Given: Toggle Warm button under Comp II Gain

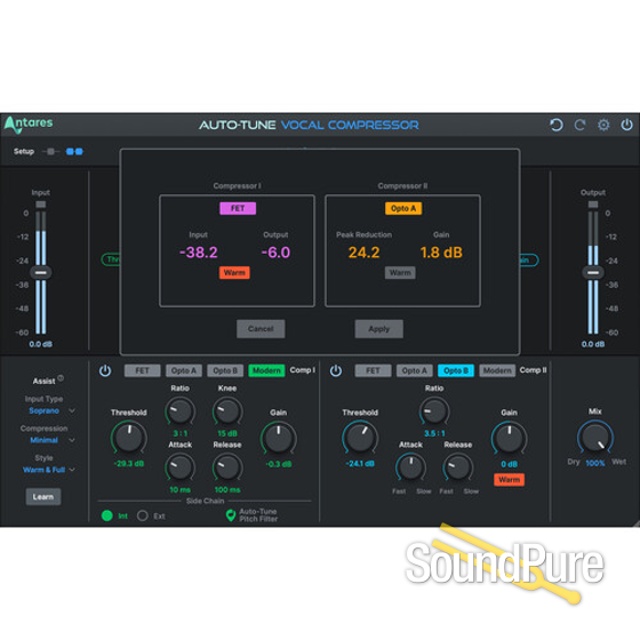Looking at the screenshot, I should (x=509, y=480).
